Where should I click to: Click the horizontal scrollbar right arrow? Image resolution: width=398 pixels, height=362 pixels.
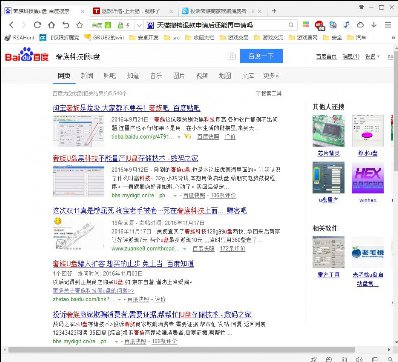(x=389, y=350)
